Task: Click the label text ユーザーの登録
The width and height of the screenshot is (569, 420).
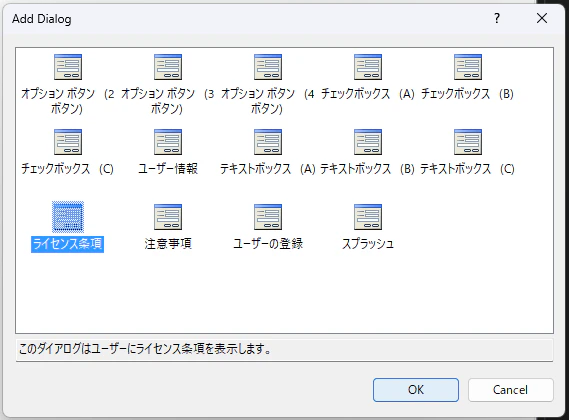Action: (268, 244)
